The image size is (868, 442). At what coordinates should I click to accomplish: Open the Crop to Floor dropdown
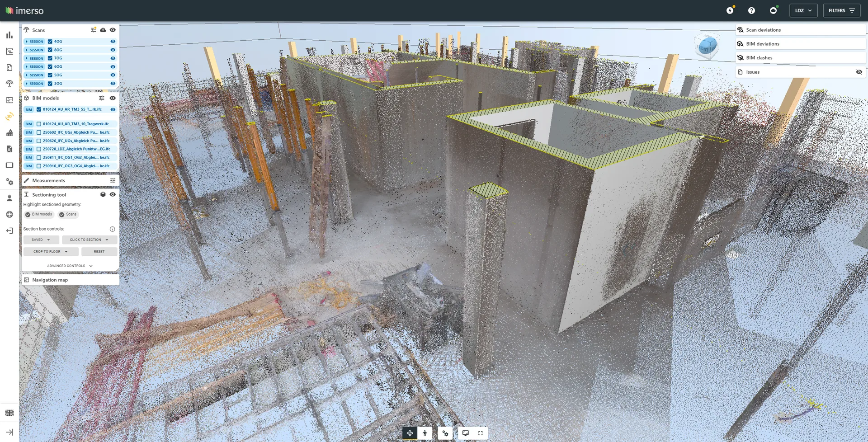51,252
